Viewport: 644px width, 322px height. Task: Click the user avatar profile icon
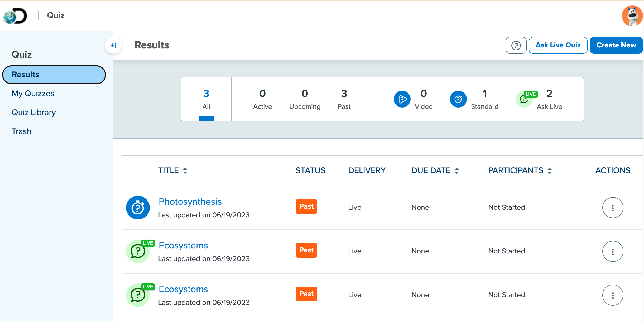[632, 16]
